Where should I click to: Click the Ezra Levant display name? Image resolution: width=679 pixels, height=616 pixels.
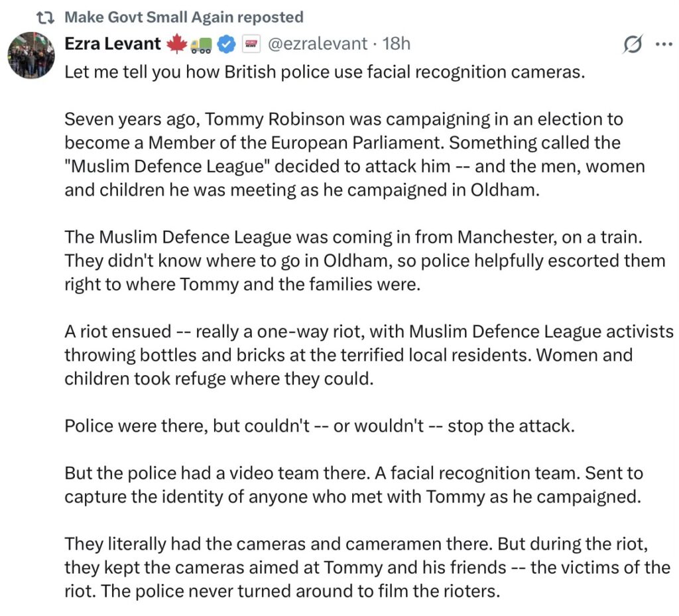(x=113, y=44)
